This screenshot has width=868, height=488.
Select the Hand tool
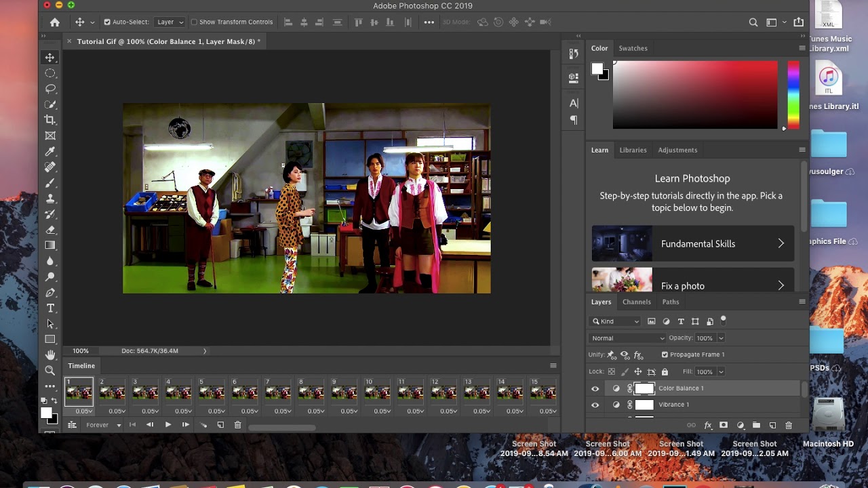(x=50, y=355)
